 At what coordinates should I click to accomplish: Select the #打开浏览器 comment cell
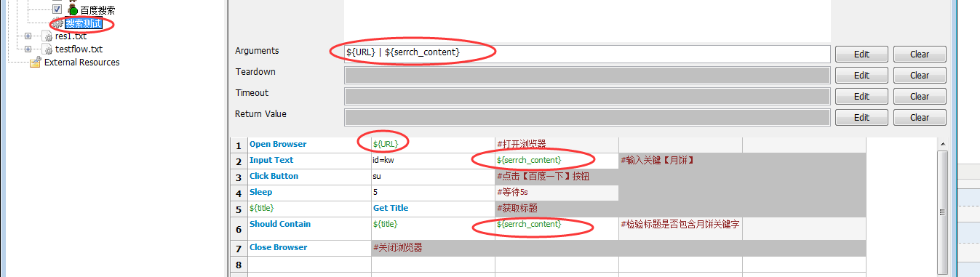coord(557,145)
